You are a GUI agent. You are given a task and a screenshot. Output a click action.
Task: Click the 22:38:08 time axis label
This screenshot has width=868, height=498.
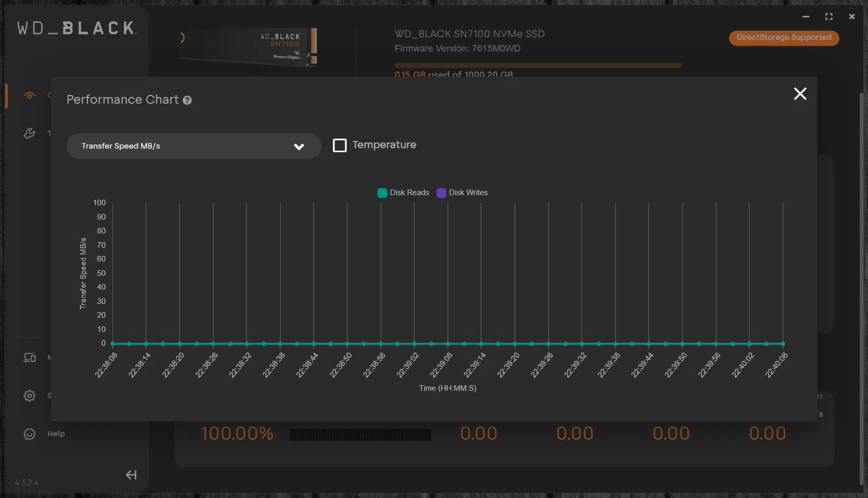(106, 365)
